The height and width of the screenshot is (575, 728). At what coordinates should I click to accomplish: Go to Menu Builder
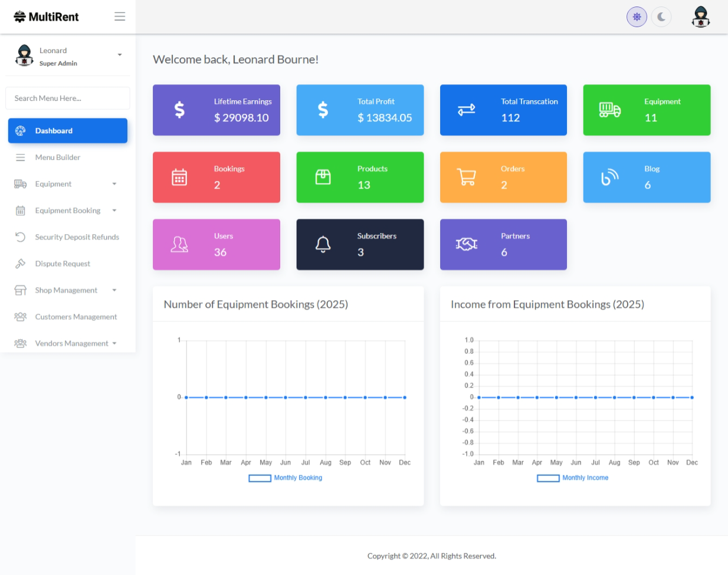point(57,157)
